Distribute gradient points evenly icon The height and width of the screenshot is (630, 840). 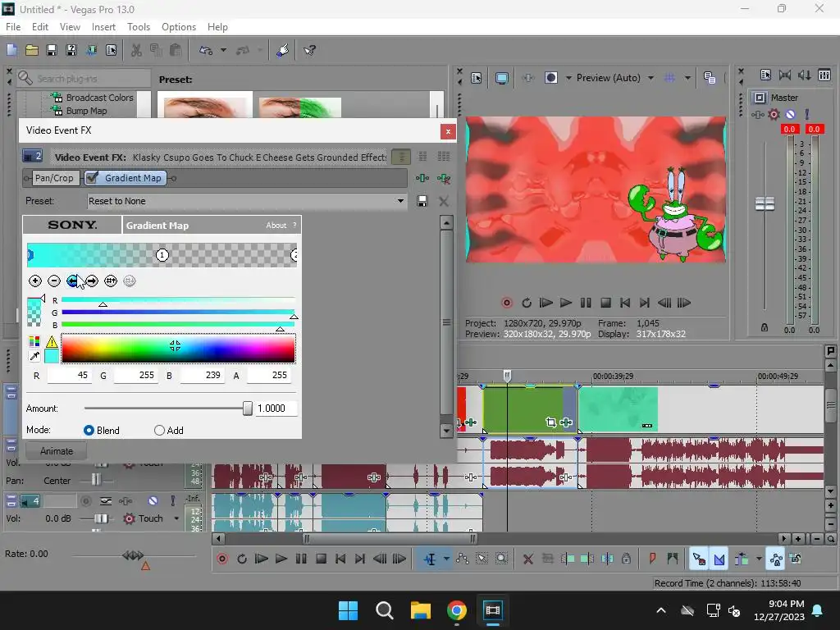pos(111,281)
